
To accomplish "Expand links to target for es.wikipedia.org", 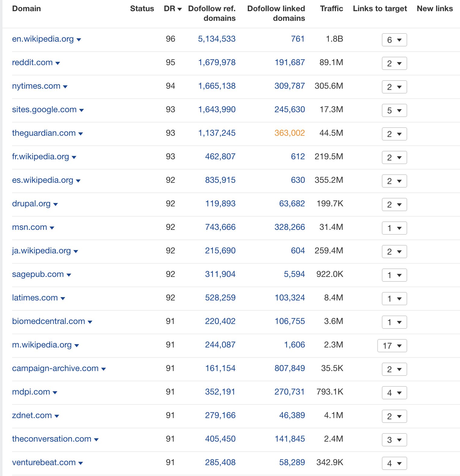I will click(x=394, y=181).
